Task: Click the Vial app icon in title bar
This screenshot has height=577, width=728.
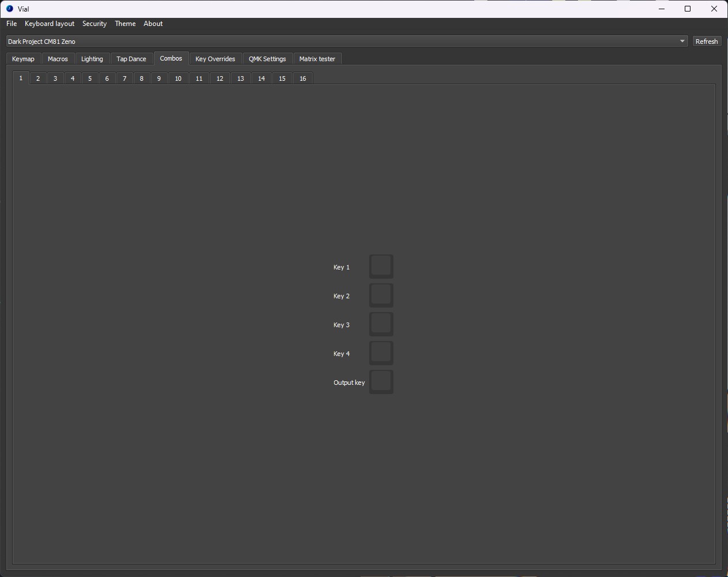Action: point(9,9)
